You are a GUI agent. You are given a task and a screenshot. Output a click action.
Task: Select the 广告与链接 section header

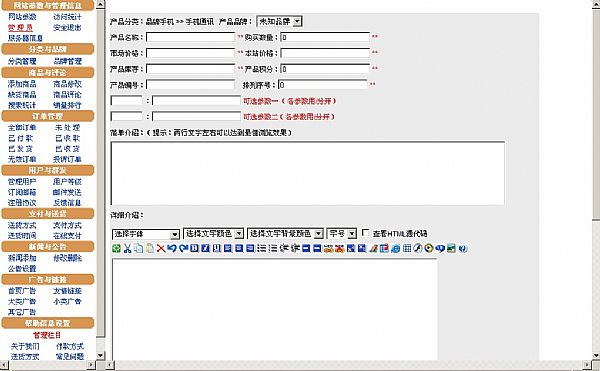coord(48,279)
